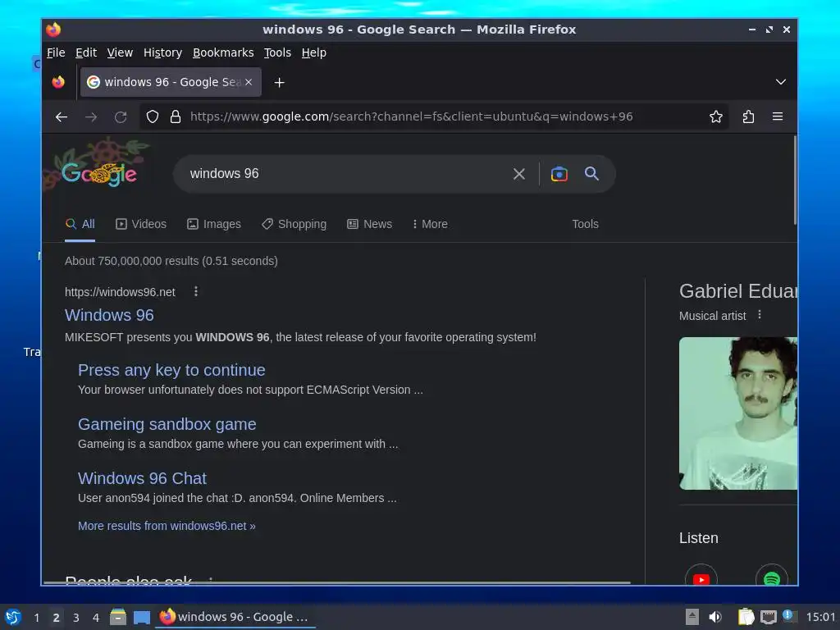Open a new tab with the plus button
Screen dimensions: 840x630
click(279, 83)
